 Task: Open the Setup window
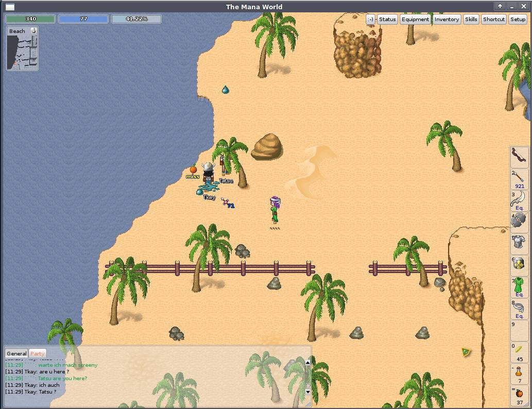click(x=518, y=20)
